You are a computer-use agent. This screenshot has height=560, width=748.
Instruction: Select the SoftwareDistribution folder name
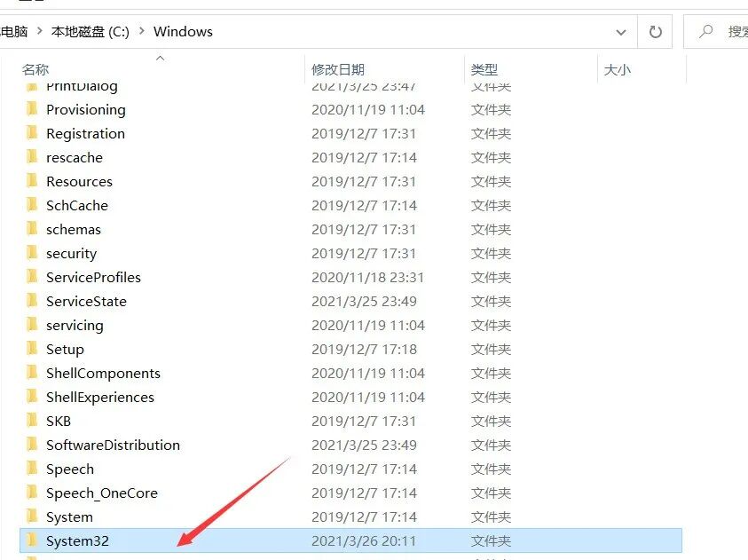point(113,445)
